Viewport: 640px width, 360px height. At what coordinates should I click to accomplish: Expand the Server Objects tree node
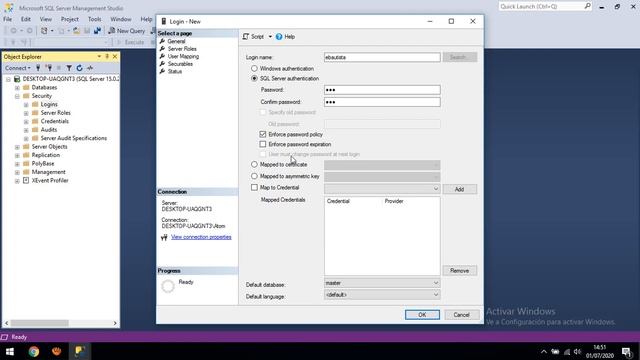coord(17,147)
